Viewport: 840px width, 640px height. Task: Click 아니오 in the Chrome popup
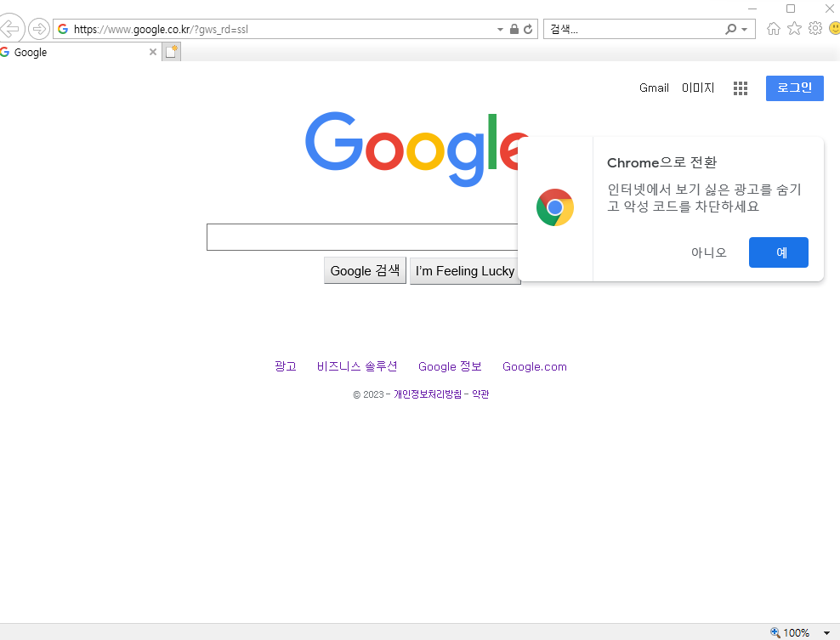pos(709,252)
